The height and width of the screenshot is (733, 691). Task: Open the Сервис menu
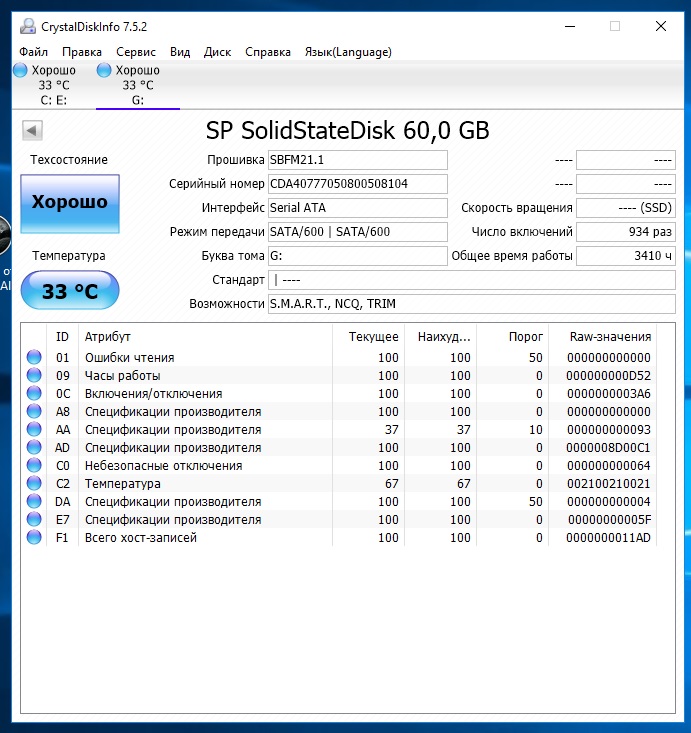pyautogui.click(x=135, y=52)
